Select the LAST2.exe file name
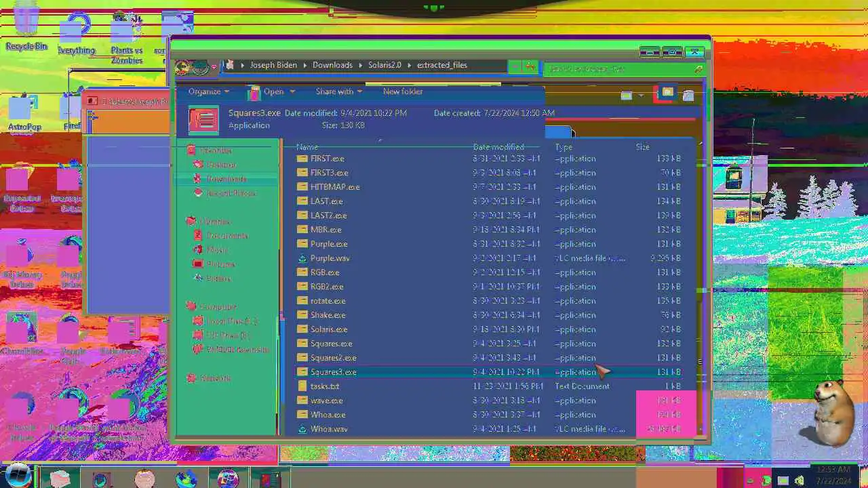The width and height of the screenshot is (868, 488). coord(328,216)
